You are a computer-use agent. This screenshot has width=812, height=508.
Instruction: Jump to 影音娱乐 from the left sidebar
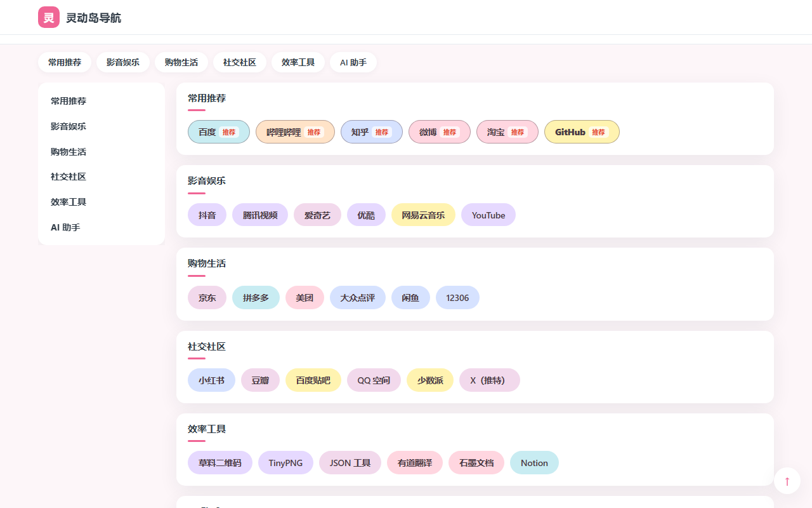tap(101, 126)
